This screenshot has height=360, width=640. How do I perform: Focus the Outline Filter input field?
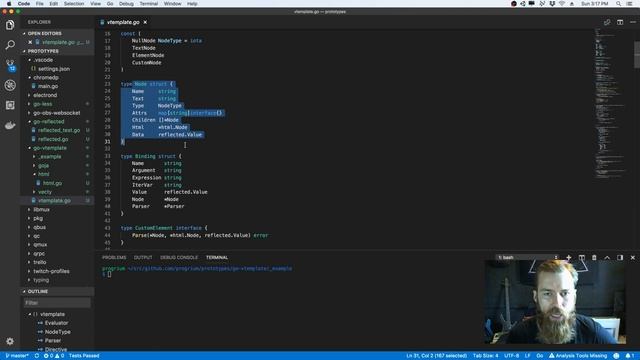click(57, 302)
